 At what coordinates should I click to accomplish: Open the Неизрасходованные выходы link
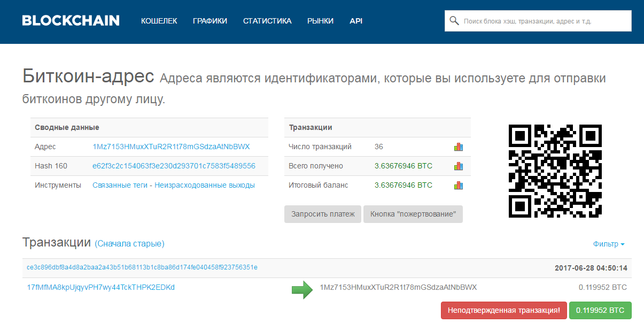point(205,185)
